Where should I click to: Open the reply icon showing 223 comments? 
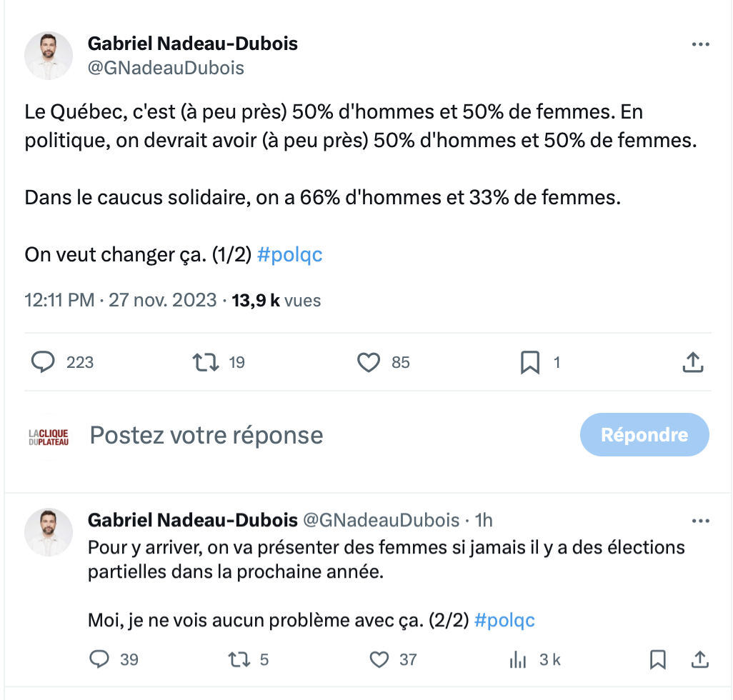pos(43,362)
